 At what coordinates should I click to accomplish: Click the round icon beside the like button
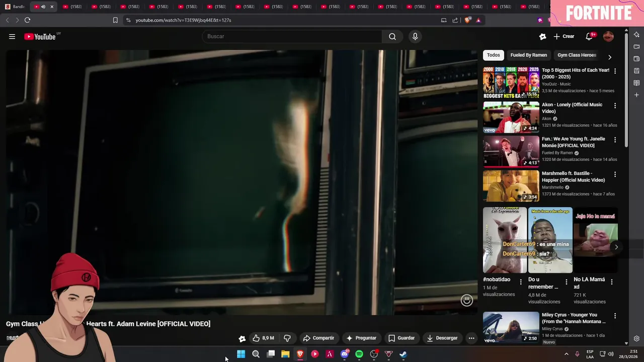242,338
